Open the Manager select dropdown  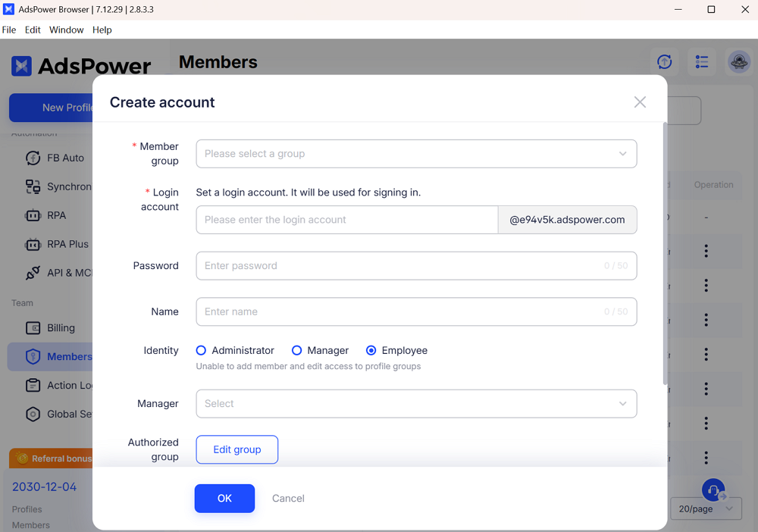click(x=415, y=404)
